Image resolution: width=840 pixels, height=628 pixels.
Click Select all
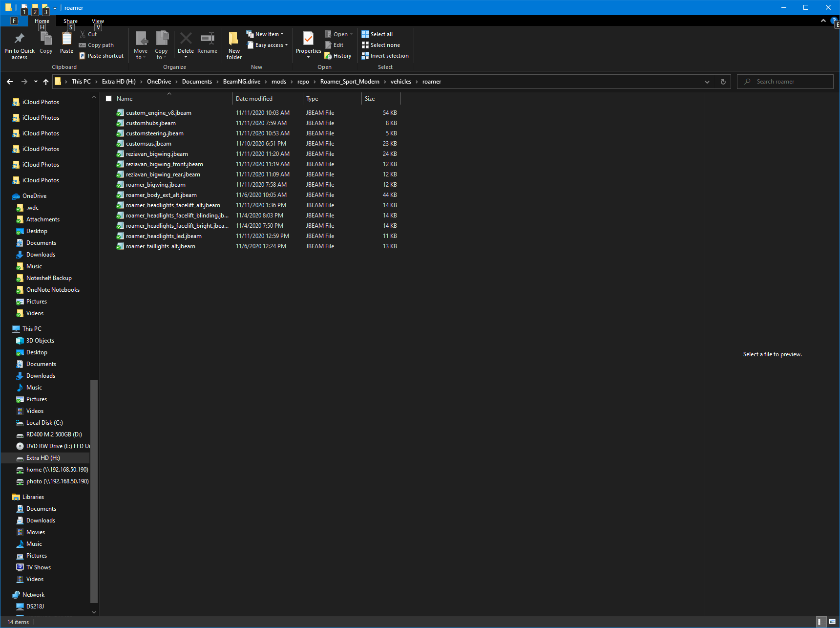tap(377, 34)
